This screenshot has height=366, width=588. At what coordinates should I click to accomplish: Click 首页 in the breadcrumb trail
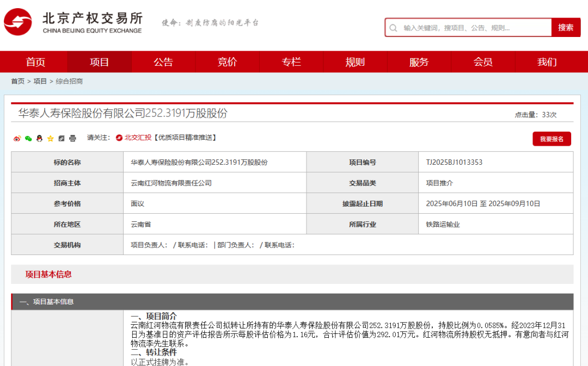point(17,81)
